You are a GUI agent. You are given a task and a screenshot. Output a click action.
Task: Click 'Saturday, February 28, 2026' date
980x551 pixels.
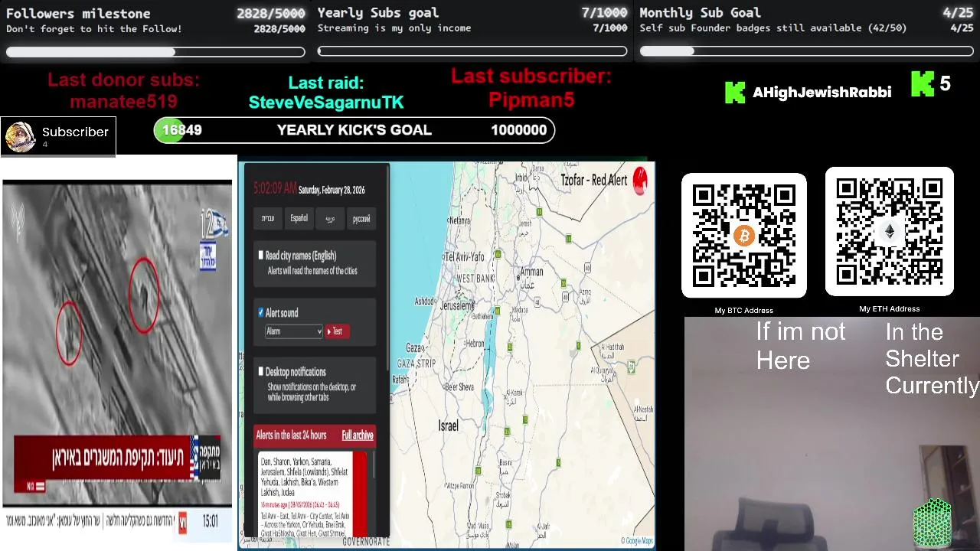(332, 190)
